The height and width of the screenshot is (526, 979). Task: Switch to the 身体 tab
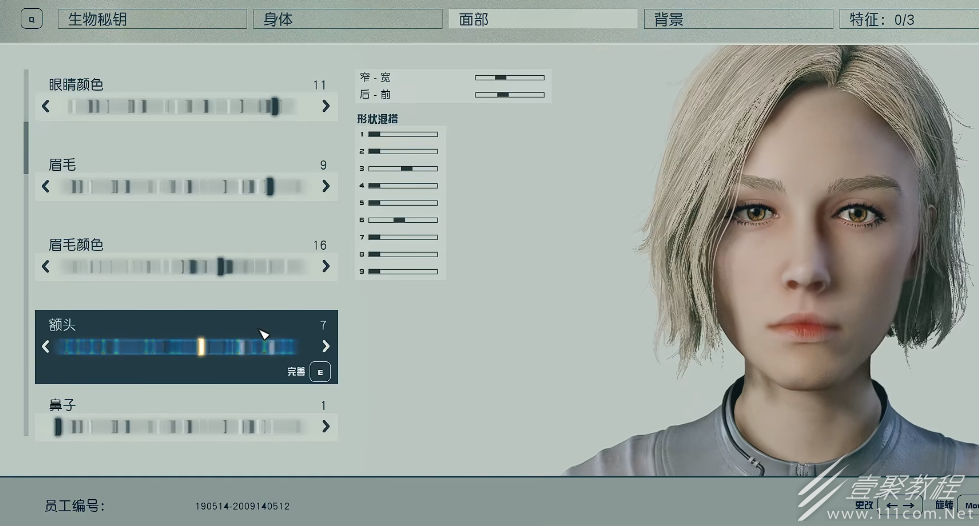coord(346,19)
